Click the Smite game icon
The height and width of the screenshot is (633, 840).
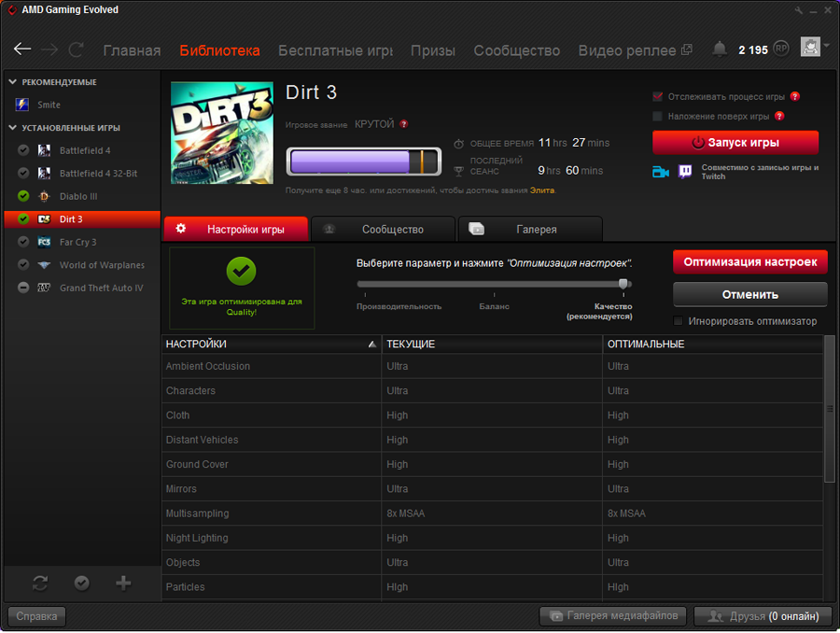tap(22, 105)
